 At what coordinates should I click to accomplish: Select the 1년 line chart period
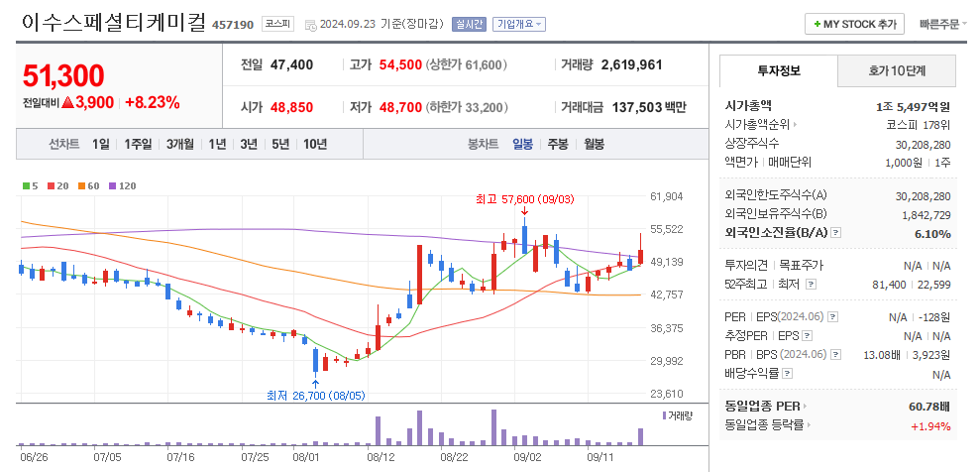(217, 145)
